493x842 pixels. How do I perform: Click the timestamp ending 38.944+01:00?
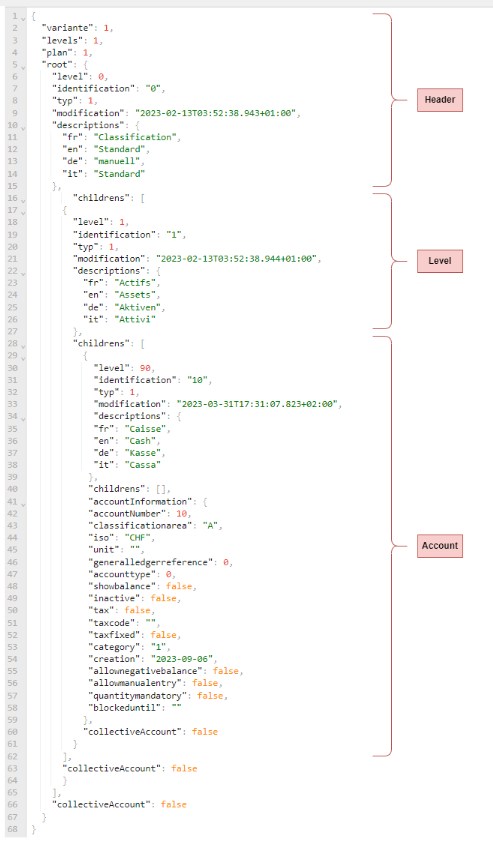[x=236, y=258]
